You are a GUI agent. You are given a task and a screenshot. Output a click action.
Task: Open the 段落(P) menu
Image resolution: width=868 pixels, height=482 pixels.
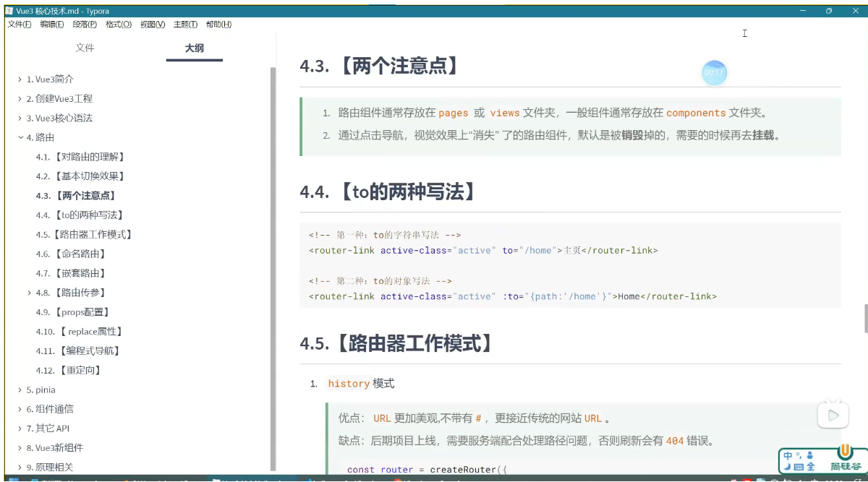(85, 24)
